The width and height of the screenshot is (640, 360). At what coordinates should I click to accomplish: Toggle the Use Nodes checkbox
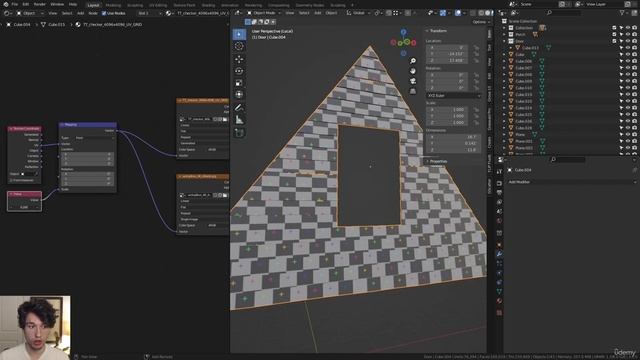tap(104, 13)
